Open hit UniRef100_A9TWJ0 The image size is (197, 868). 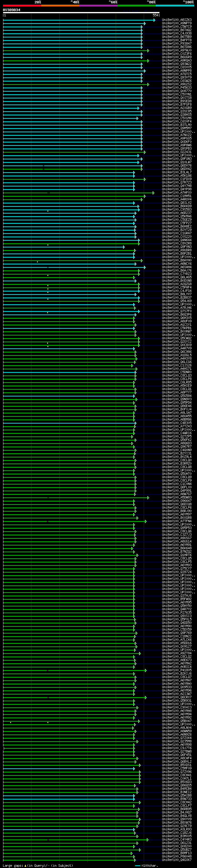(x=177, y=50)
